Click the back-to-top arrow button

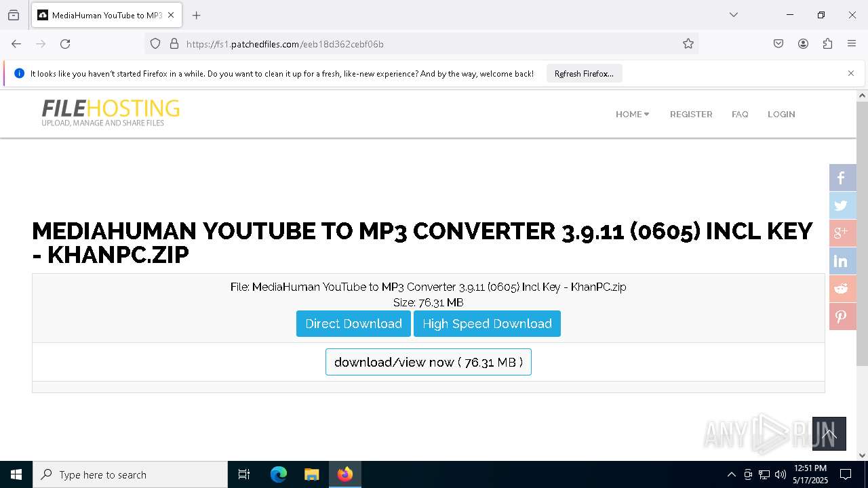829,434
